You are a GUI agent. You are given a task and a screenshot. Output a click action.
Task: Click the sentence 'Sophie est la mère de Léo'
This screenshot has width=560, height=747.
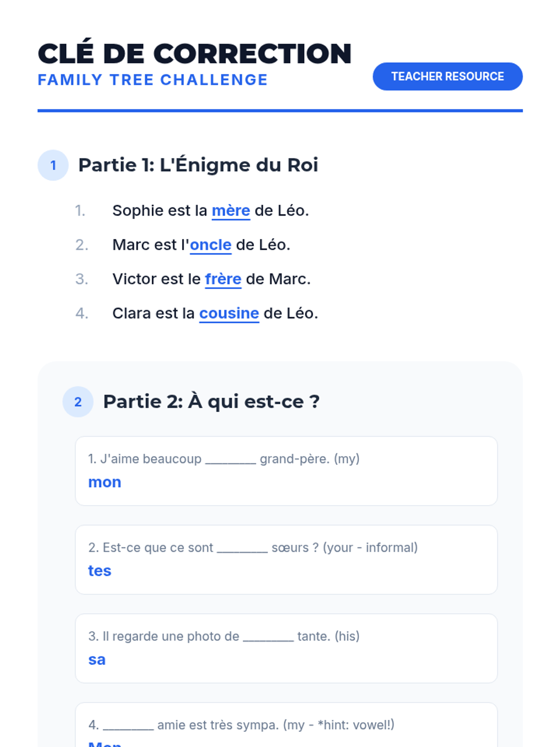click(x=210, y=211)
